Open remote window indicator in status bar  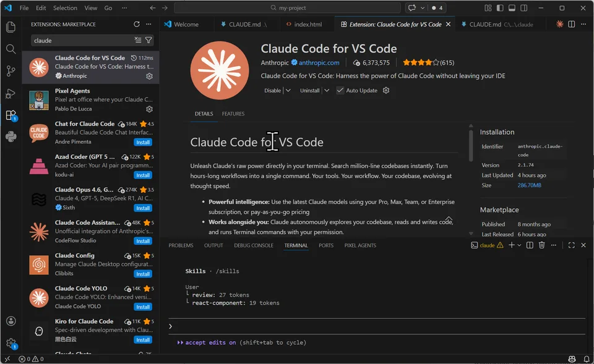7,359
